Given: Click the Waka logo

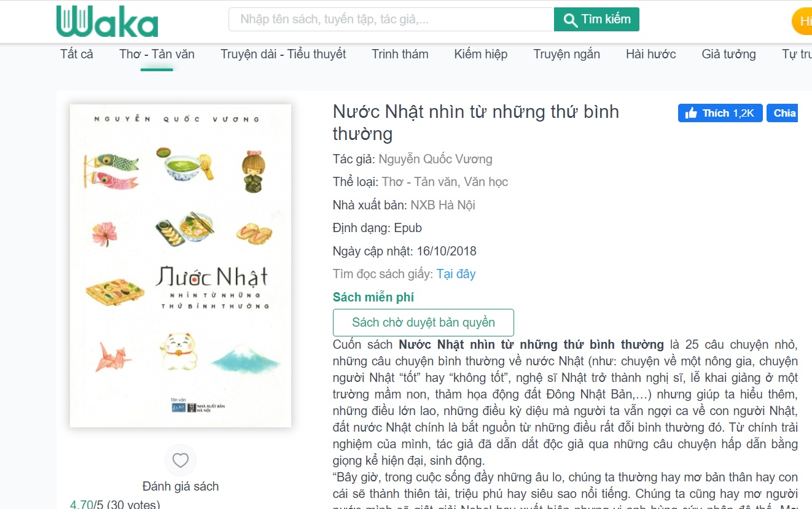Looking at the screenshot, I should click(107, 21).
